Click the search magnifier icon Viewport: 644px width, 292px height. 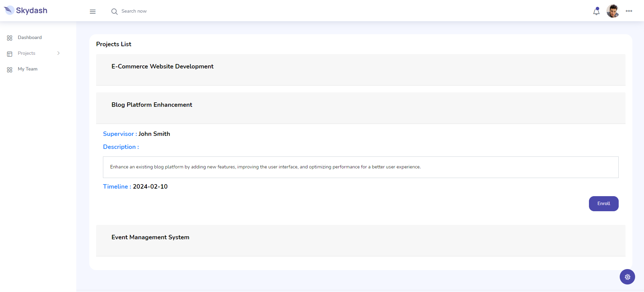(x=114, y=12)
